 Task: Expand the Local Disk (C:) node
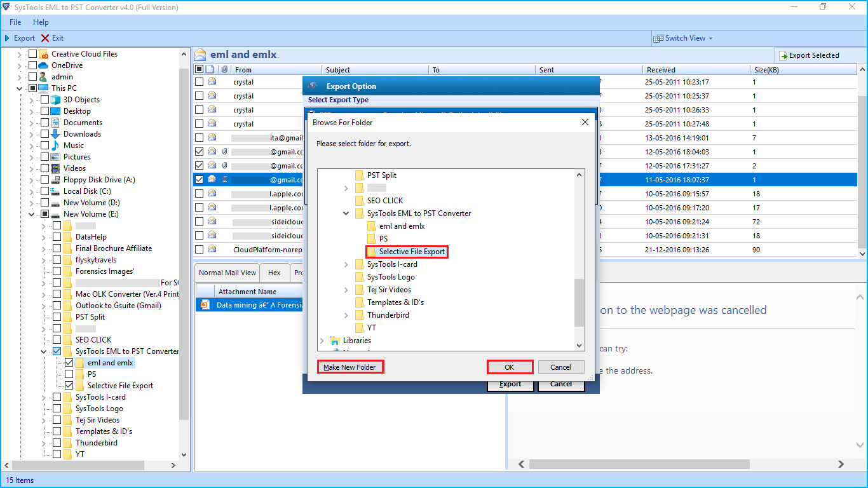[x=32, y=191]
